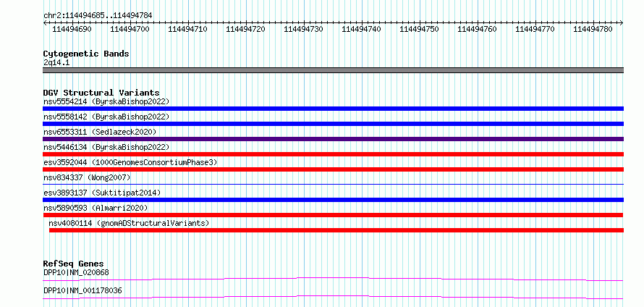Open variant nsv5558142 (ByrskaBishop2022) label
This screenshot has width=644, height=307.
106,117
